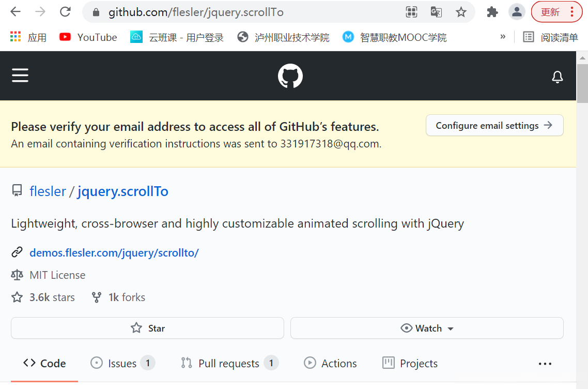588x389 pixels.
Task: Switch to the Issues tab
Action: coord(122,363)
